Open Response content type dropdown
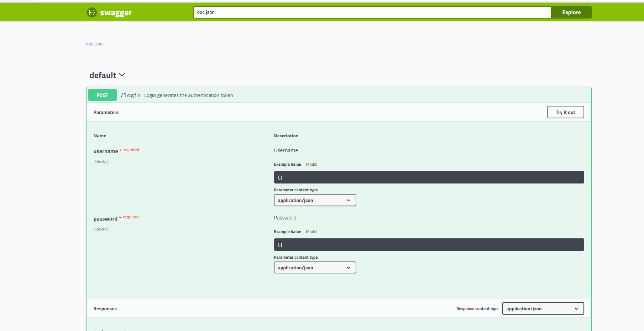644x331 pixels. (543, 309)
